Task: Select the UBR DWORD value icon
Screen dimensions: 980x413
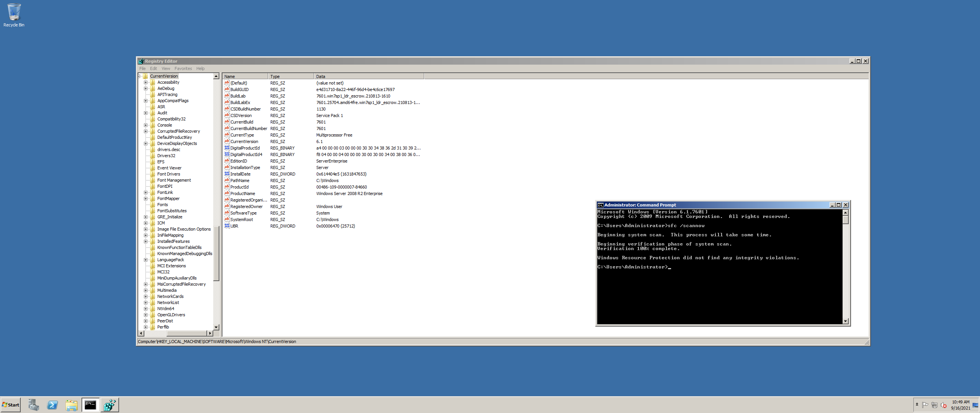Action: 227,226
